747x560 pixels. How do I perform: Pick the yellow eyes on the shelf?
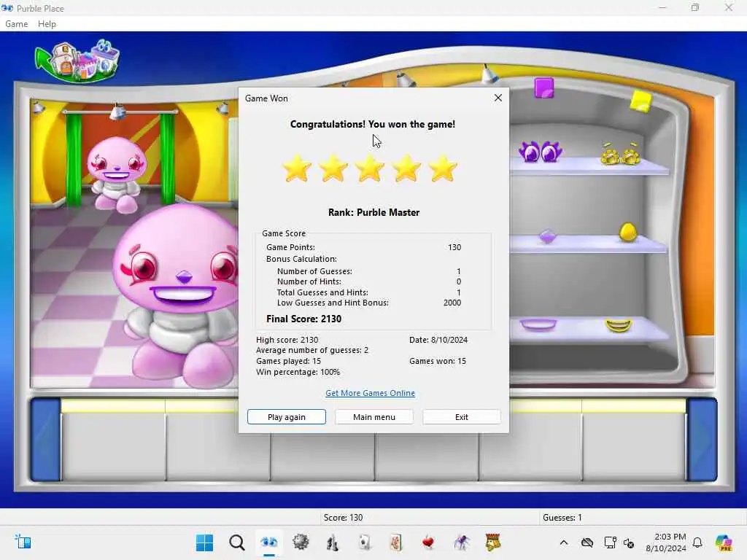(x=621, y=153)
